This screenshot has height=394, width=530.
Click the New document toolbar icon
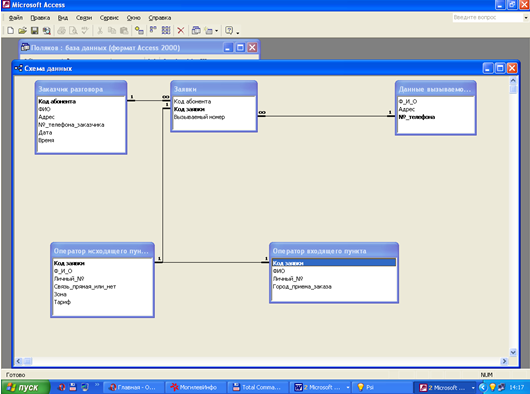tap(10, 31)
